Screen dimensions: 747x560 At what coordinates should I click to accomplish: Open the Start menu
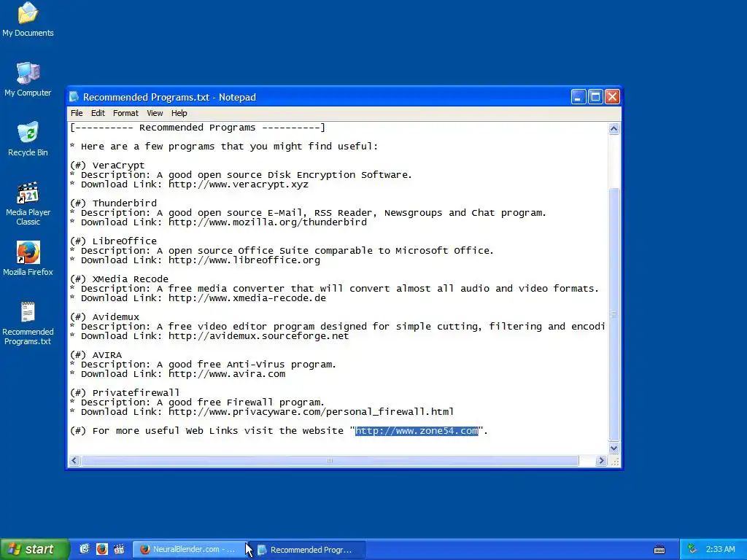coord(34,549)
